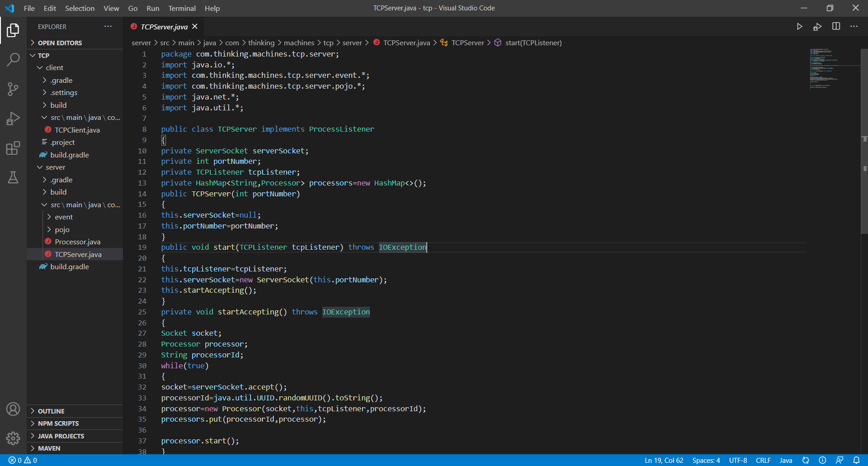Image resolution: width=868 pixels, height=466 pixels.
Task: Open the Manage gear menu
Action: tap(13, 438)
